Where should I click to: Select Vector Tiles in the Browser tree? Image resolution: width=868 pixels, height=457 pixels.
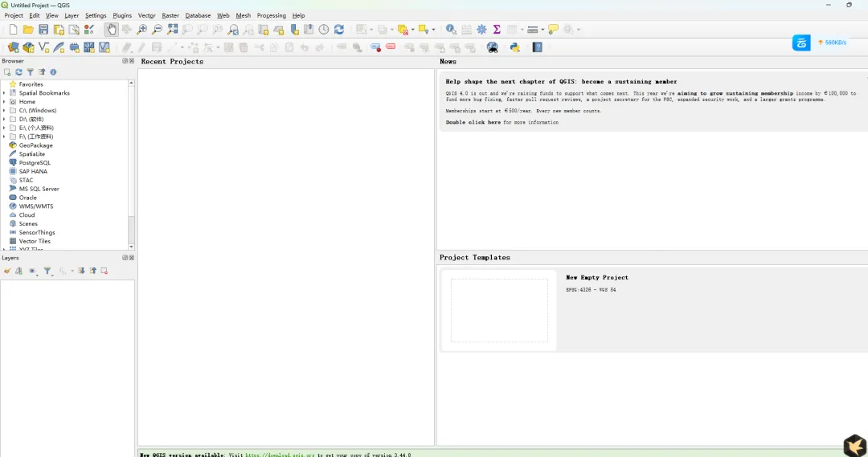(35, 241)
